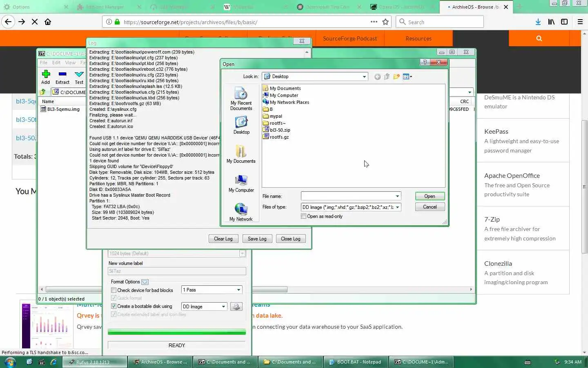Click the 7-Zip Add toolbar icon
The image size is (588, 368).
(x=46, y=77)
